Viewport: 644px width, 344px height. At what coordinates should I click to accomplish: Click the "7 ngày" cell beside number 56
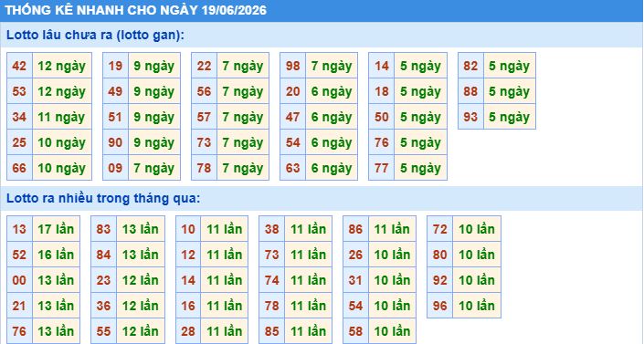click(243, 91)
